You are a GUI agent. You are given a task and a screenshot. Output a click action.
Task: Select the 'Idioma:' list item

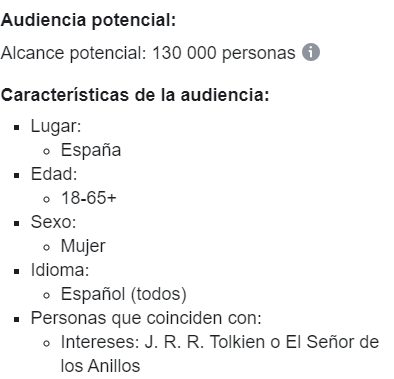[x=60, y=270]
